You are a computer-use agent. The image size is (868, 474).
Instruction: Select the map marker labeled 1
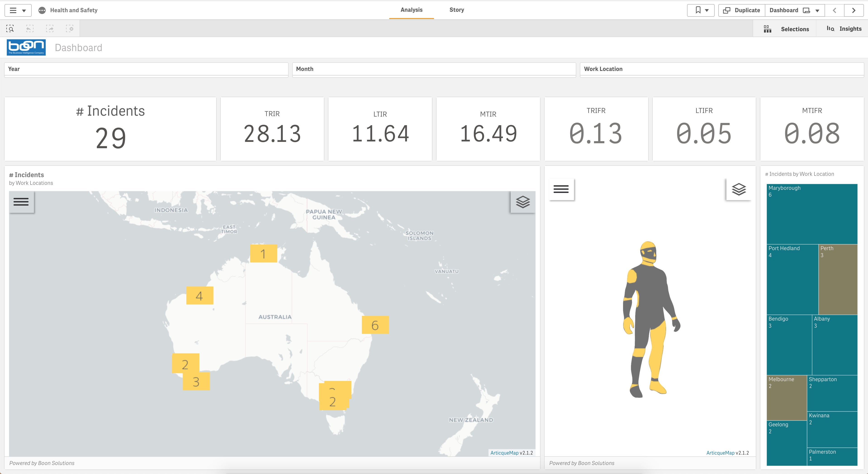(263, 253)
